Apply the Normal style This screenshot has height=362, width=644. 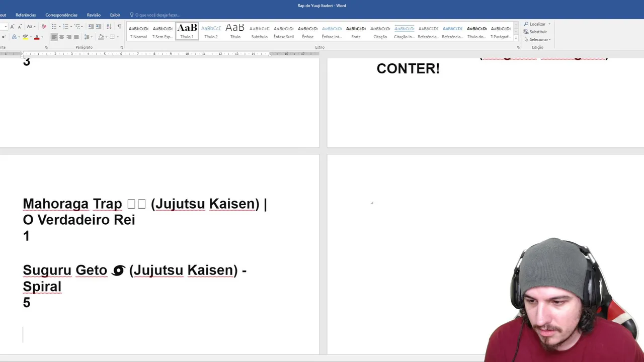[138, 32]
